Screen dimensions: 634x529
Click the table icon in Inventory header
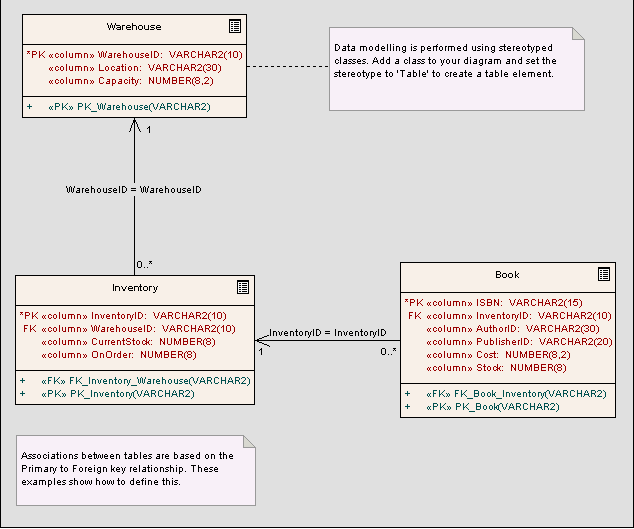click(243, 287)
